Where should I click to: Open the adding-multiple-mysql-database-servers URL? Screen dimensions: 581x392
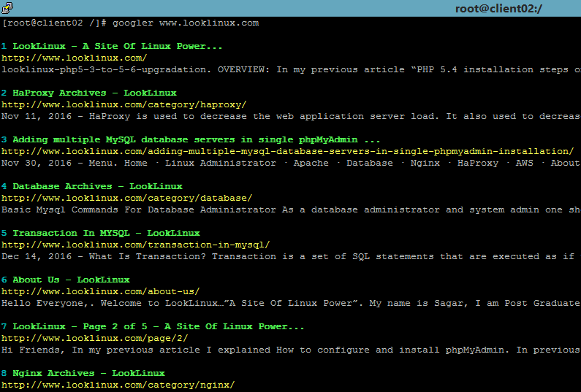[x=287, y=151]
